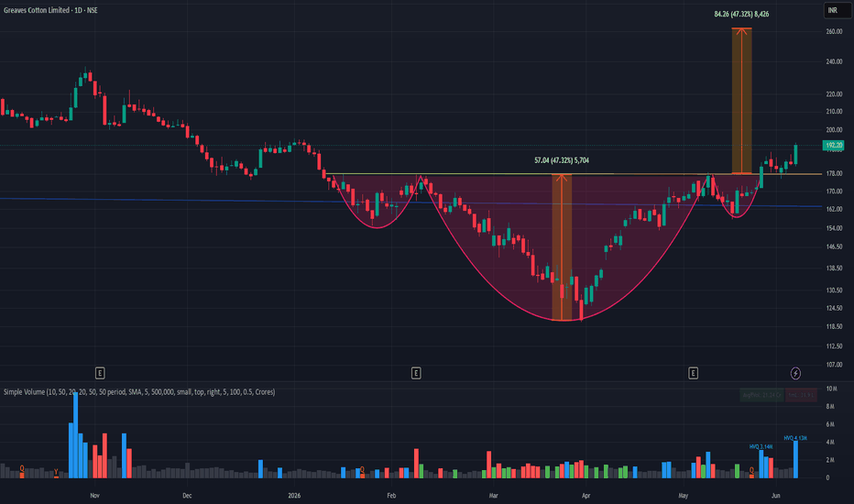
Task: Click the 107.00 price axis label
Action: pyautogui.click(x=834, y=365)
